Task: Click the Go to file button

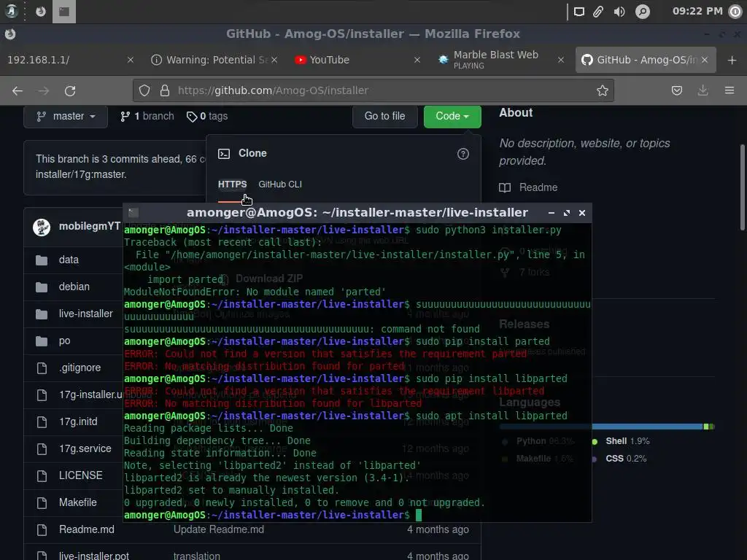Action: [385, 116]
